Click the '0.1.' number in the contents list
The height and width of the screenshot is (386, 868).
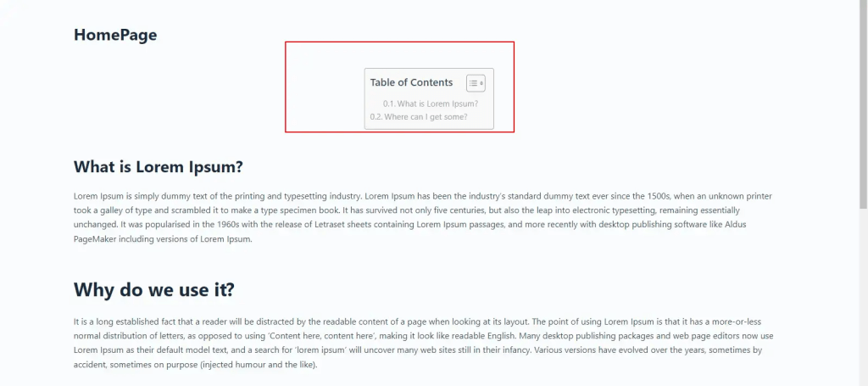click(x=389, y=103)
